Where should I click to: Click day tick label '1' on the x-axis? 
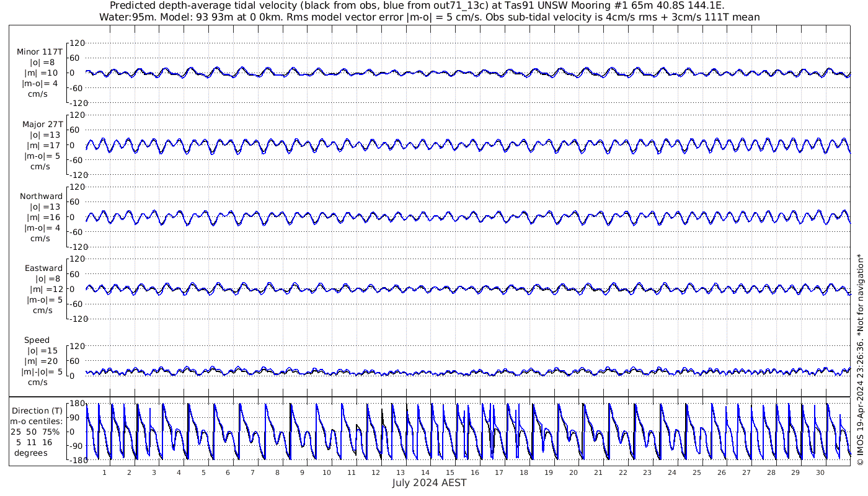tap(104, 472)
